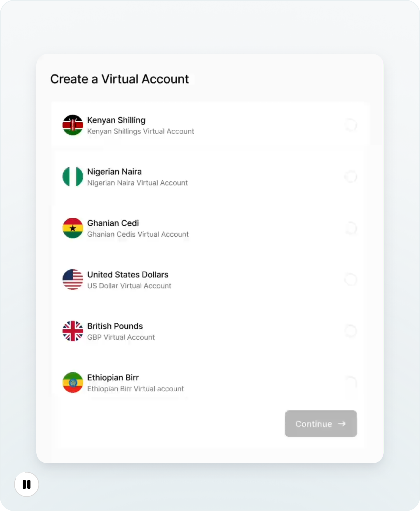Click the United Kingdom flag icon

(x=73, y=331)
